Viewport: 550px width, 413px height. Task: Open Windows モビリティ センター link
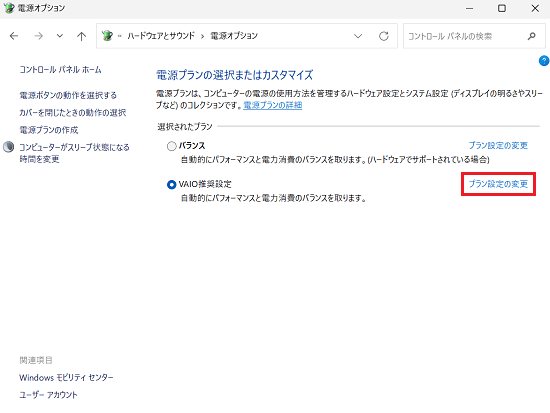66,378
